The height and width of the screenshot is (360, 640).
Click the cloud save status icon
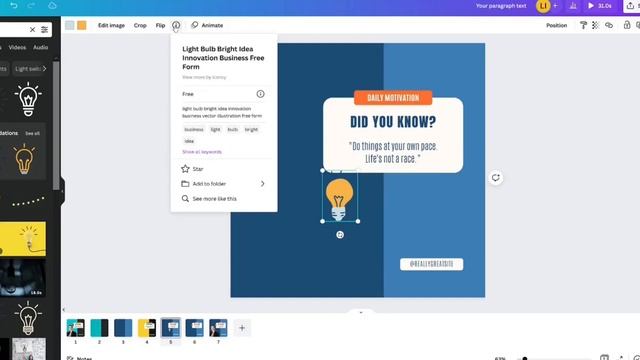click(x=52, y=6)
